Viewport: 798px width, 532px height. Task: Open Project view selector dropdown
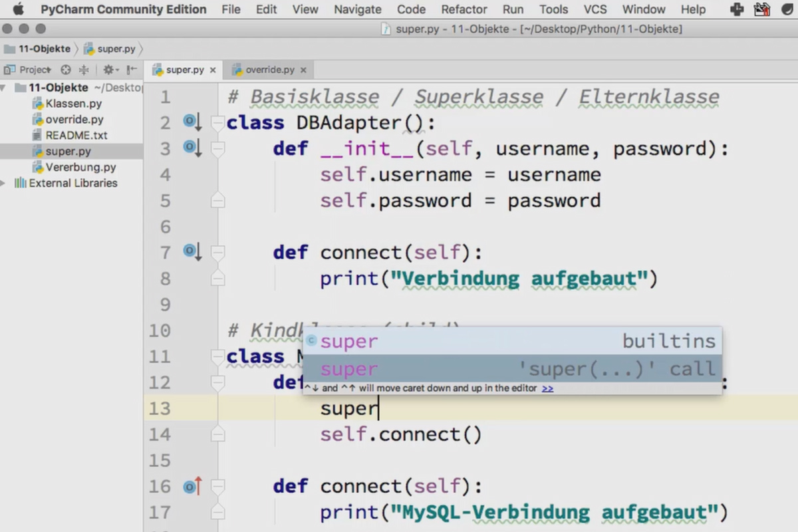(x=28, y=70)
